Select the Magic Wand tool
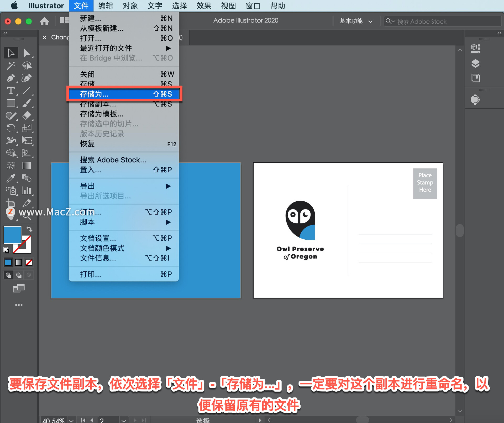Image resolution: width=504 pixels, height=423 pixels. click(11, 66)
